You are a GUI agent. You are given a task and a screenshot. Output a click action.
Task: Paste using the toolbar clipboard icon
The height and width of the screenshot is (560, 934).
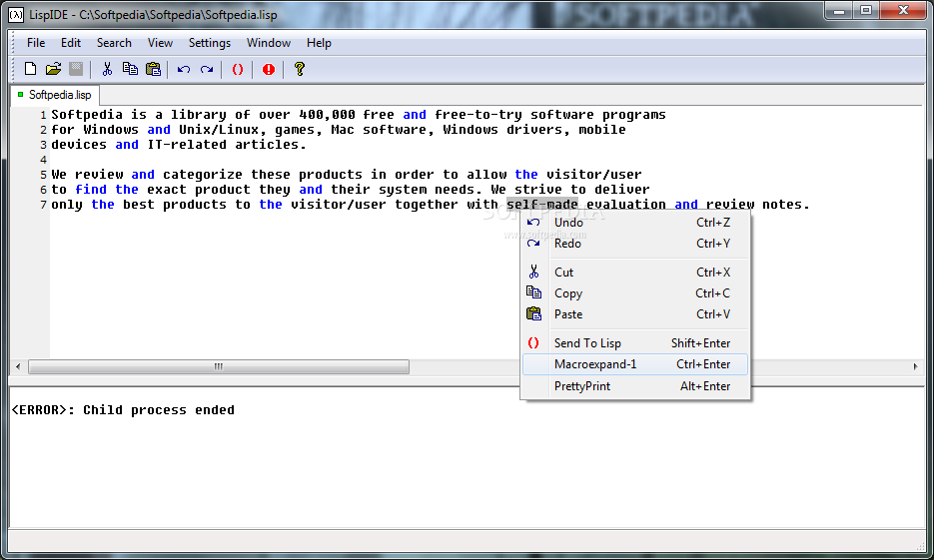pos(153,69)
